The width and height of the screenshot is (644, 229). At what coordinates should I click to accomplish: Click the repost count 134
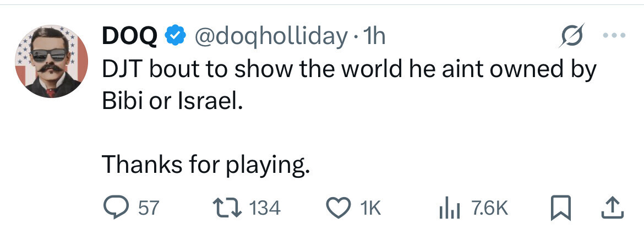coord(265,208)
